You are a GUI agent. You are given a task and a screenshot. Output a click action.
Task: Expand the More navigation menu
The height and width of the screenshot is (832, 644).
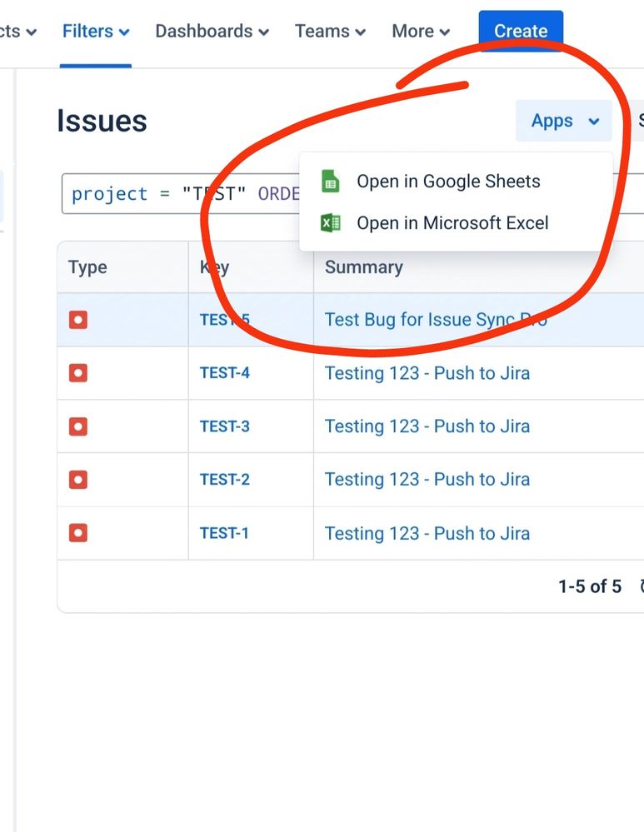coord(421,32)
